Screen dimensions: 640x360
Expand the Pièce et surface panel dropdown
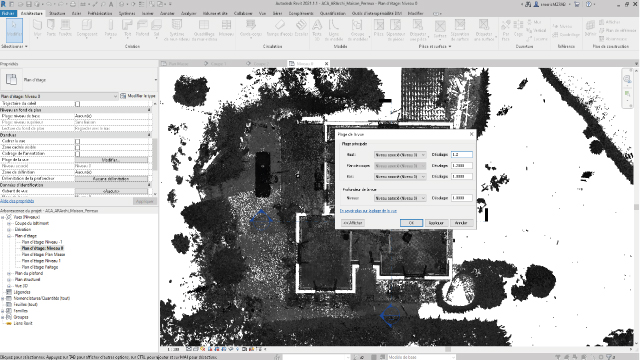click(x=435, y=47)
